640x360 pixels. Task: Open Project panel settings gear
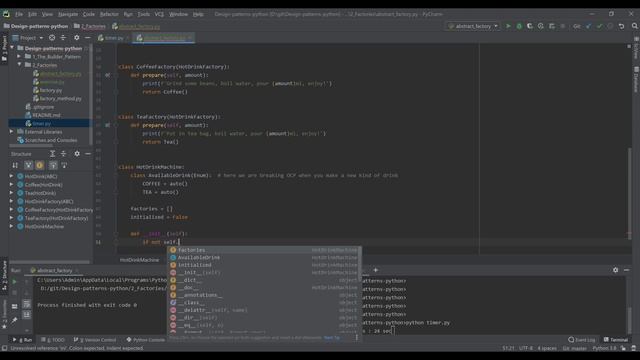76,38
